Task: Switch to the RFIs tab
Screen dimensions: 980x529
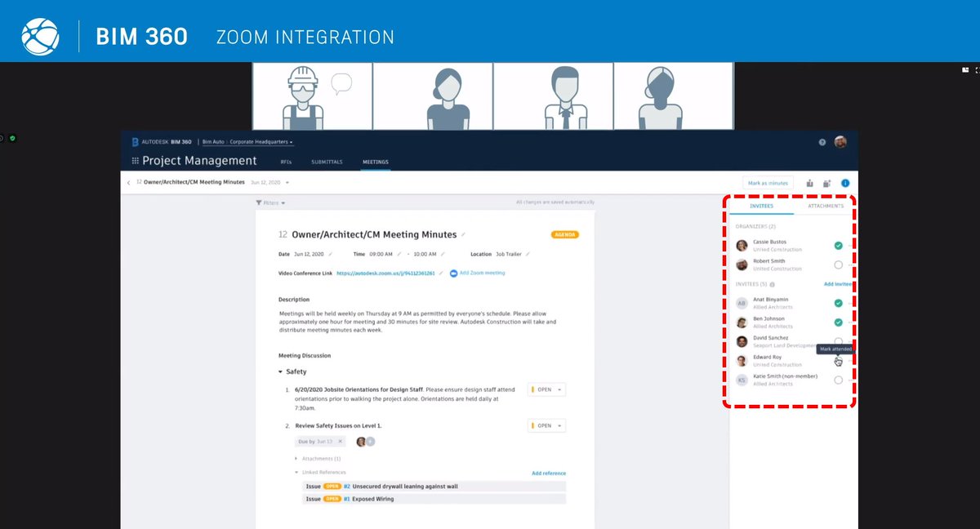Action: coord(286,162)
